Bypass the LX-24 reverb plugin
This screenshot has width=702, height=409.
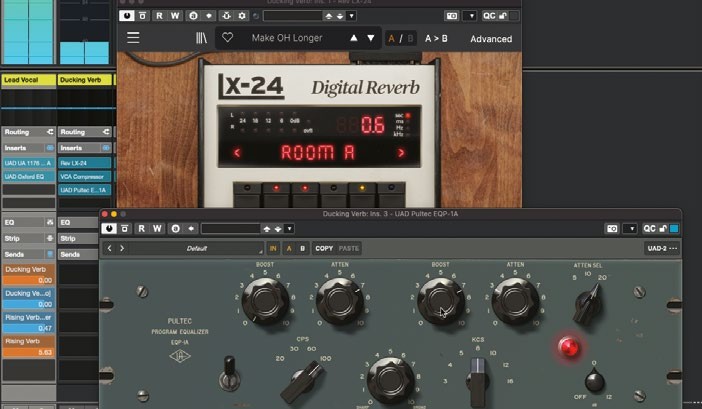142,16
